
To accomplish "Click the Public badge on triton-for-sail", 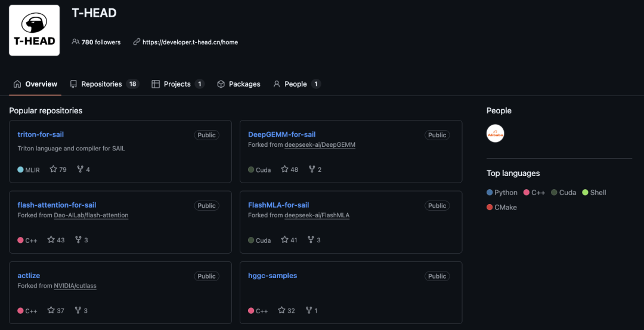I will [206, 135].
